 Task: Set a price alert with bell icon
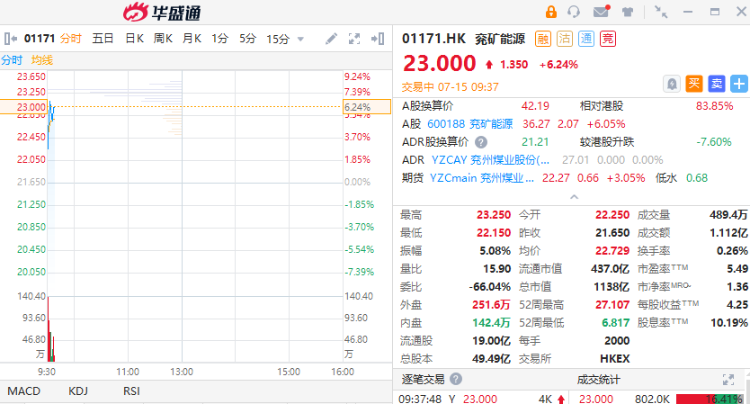673,83
